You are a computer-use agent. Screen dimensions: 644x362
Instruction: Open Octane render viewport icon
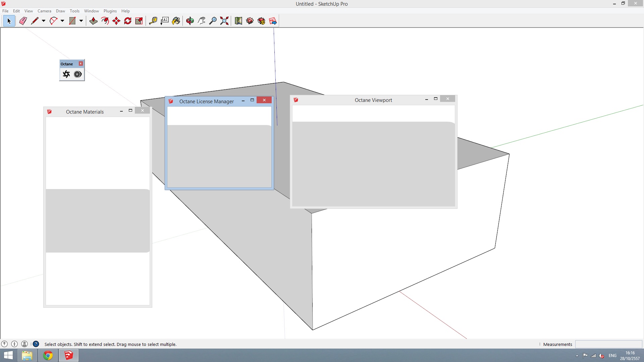(x=66, y=74)
